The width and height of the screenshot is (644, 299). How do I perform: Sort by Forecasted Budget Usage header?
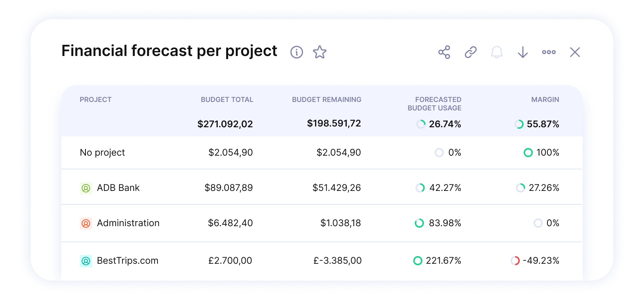coord(434,104)
